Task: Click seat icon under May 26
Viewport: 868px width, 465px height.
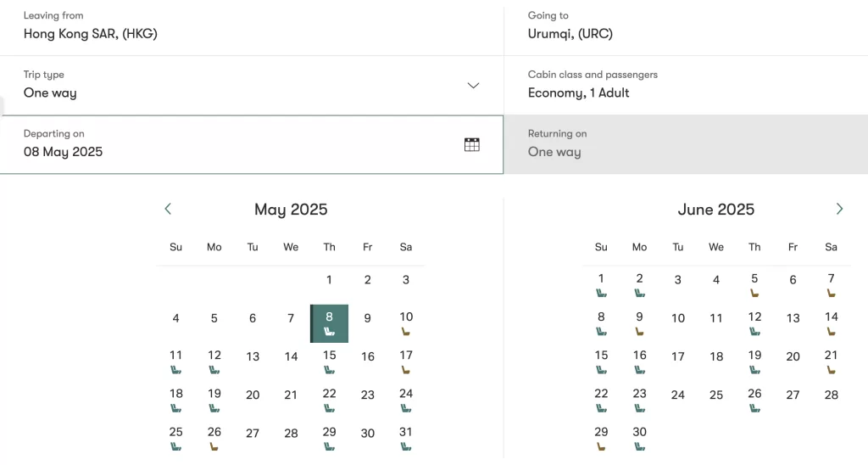Action: coord(214,446)
